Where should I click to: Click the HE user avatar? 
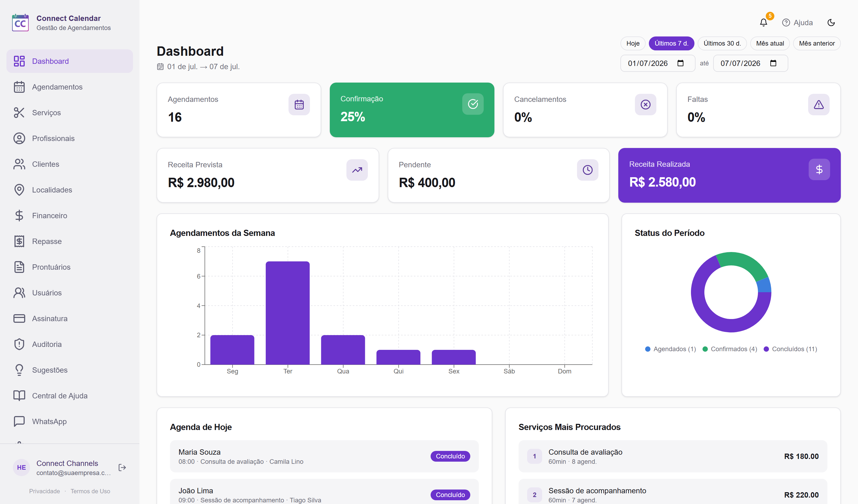click(x=21, y=468)
